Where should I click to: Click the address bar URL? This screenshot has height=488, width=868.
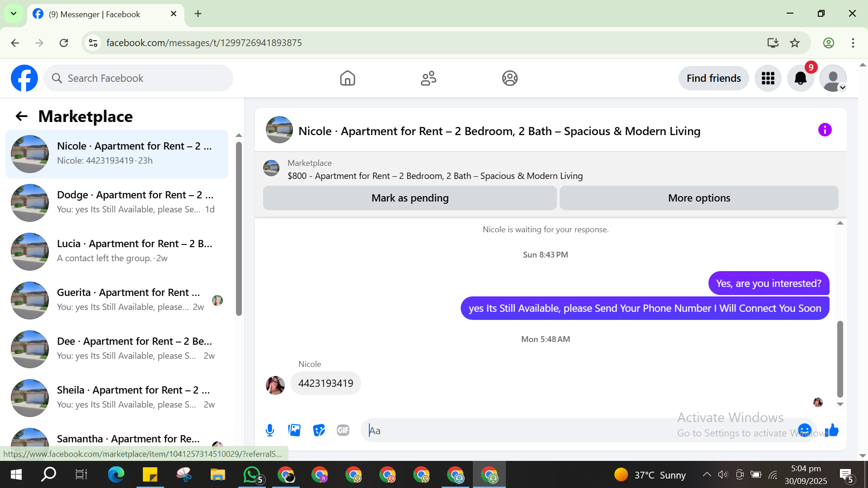[204, 43]
